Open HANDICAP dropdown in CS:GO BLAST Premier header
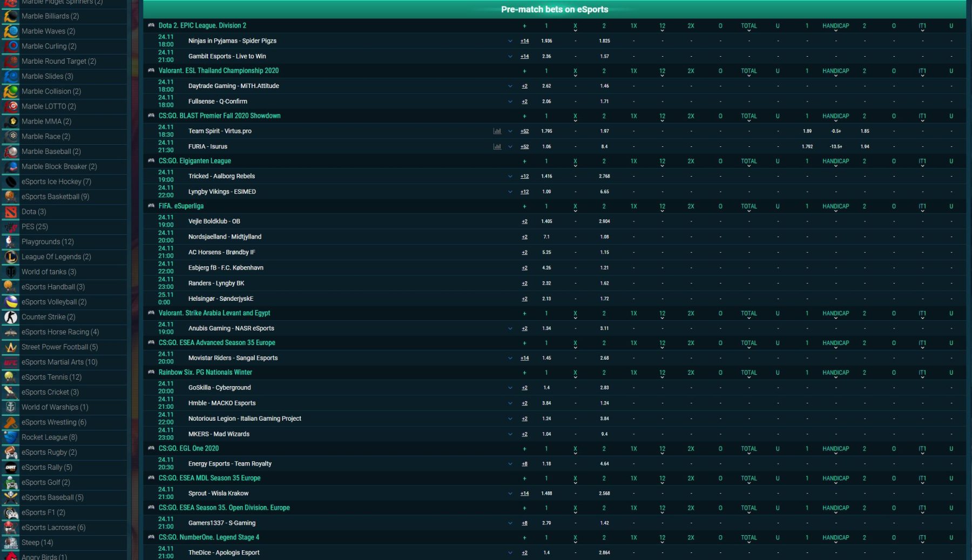Viewport: 972px width, 560px height. point(835,117)
